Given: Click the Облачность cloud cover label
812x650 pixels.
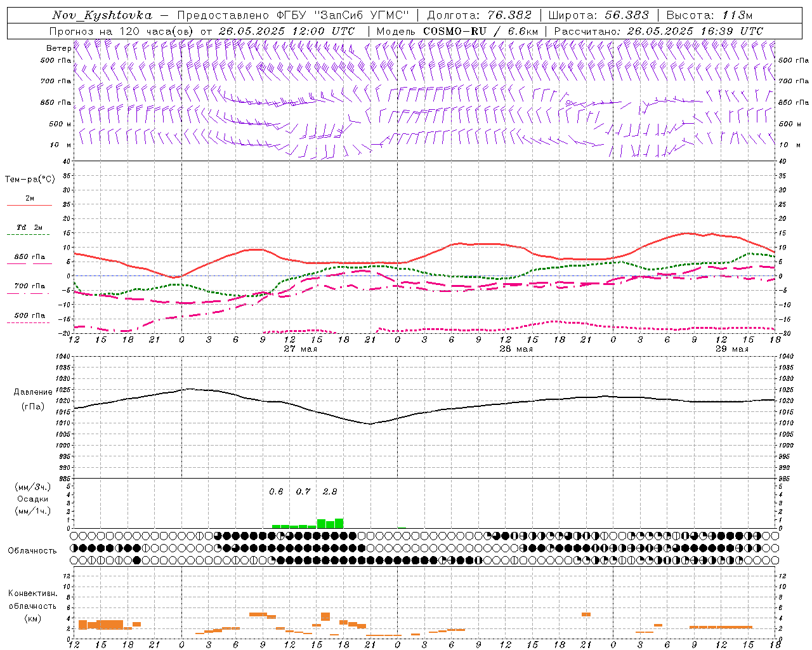Looking at the screenshot, I should (x=32, y=550).
